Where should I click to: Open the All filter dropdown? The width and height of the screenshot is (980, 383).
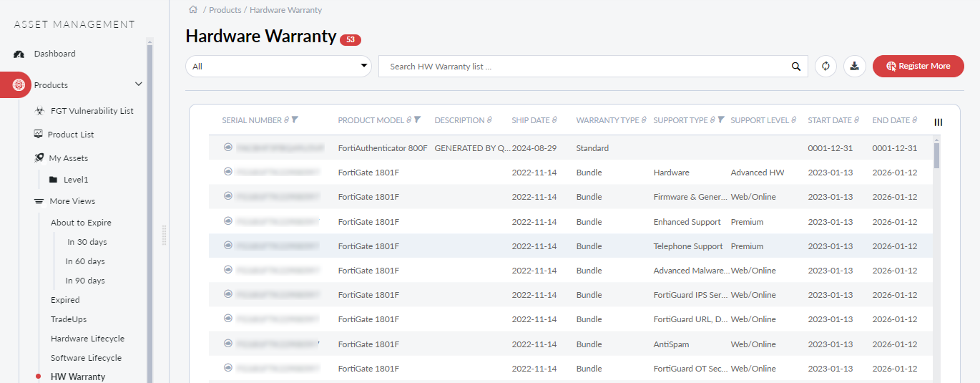(278, 66)
